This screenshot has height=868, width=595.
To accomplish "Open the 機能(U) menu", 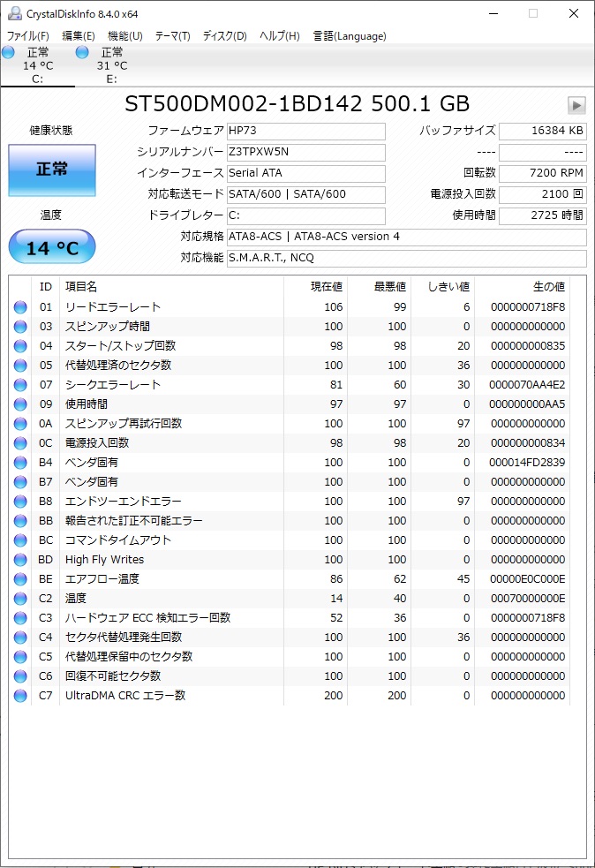I will (x=125, y=36).
